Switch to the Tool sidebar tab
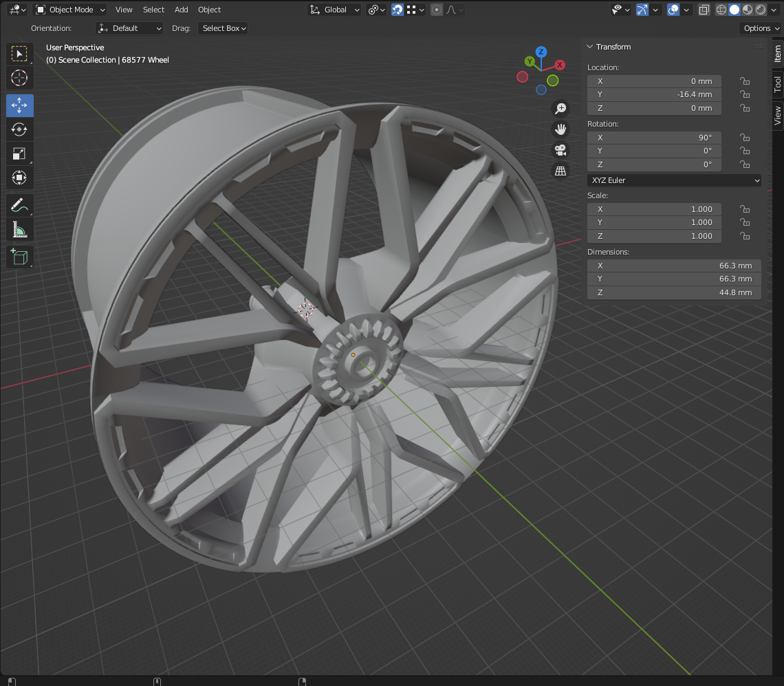 click(777, 84)
